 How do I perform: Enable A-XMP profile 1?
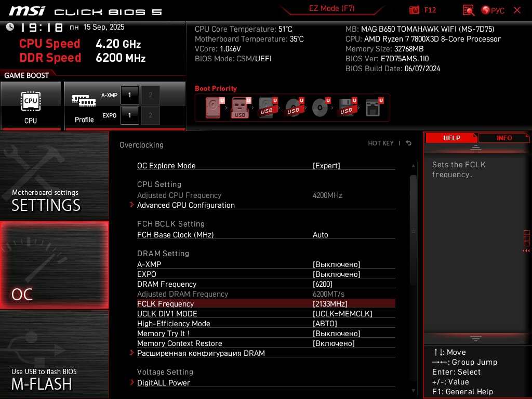coord(129,95)
